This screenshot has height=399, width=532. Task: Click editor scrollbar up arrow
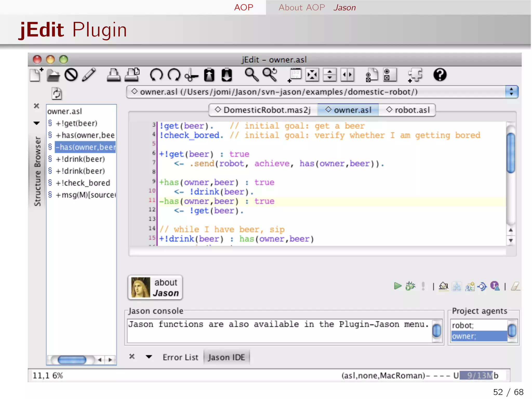click(x=511, y=230)
